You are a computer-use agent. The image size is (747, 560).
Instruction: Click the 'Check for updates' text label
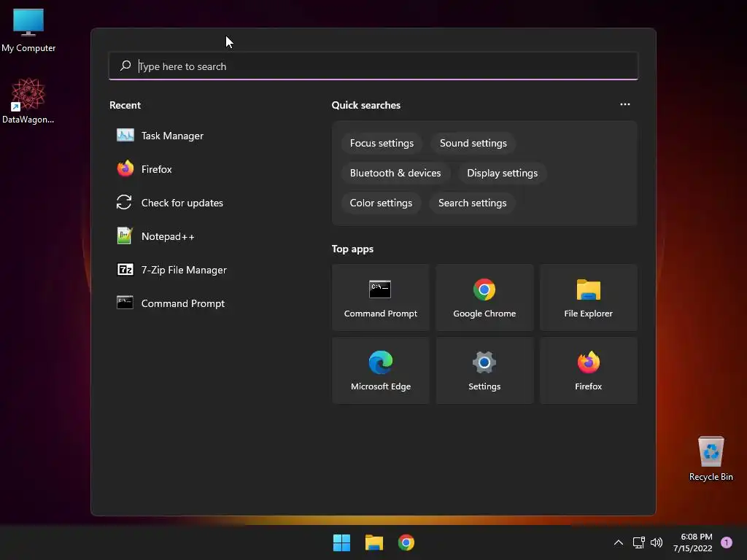pyautogui.click(x=182, y=203)
